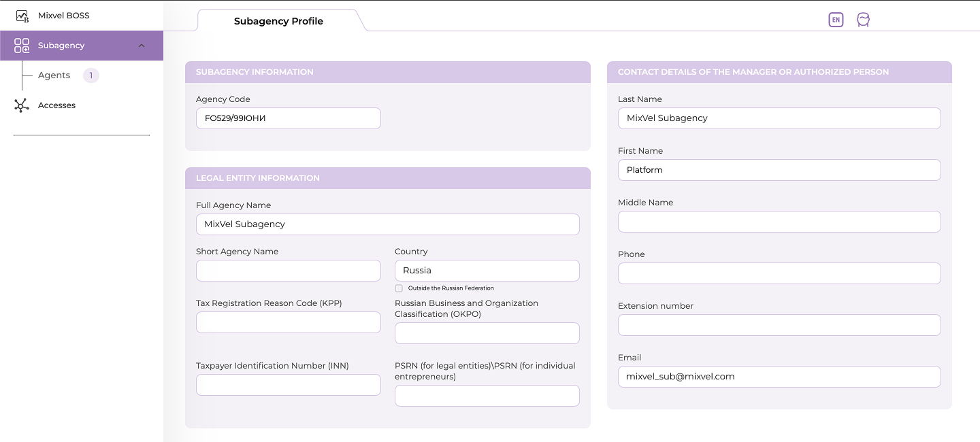Select the Subagency Profile tab
The width and height of the screenshot is (980, 442).
pyautogui.click(x=278, y=21)
